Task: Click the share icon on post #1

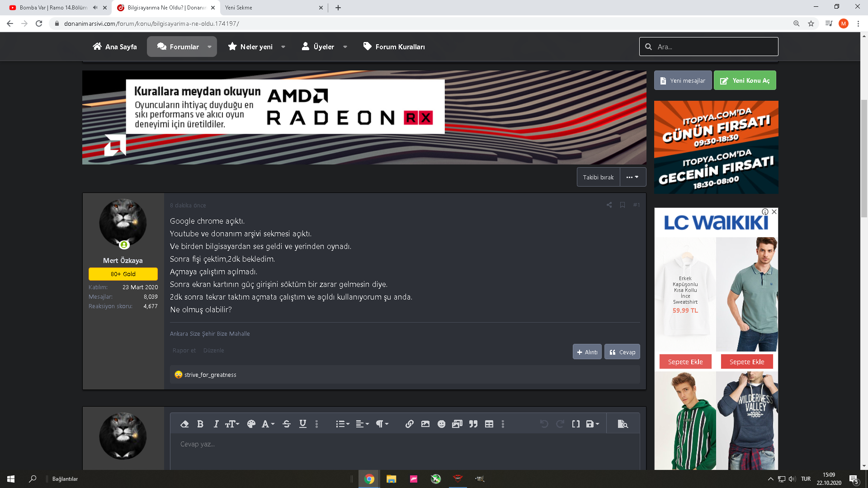Action: coord(609,205)
